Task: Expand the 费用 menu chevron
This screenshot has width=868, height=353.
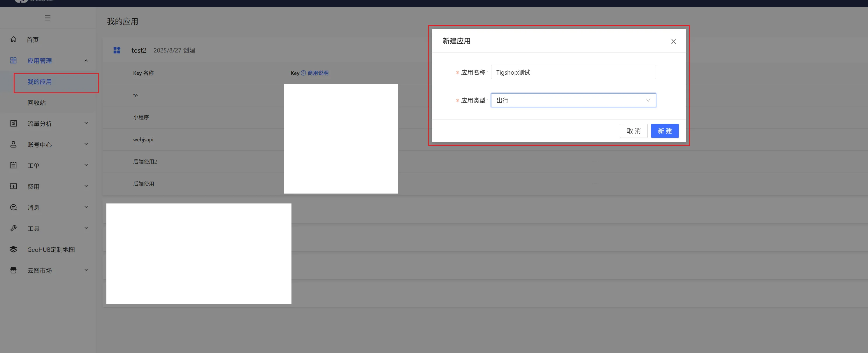Action: coord(86,186)
